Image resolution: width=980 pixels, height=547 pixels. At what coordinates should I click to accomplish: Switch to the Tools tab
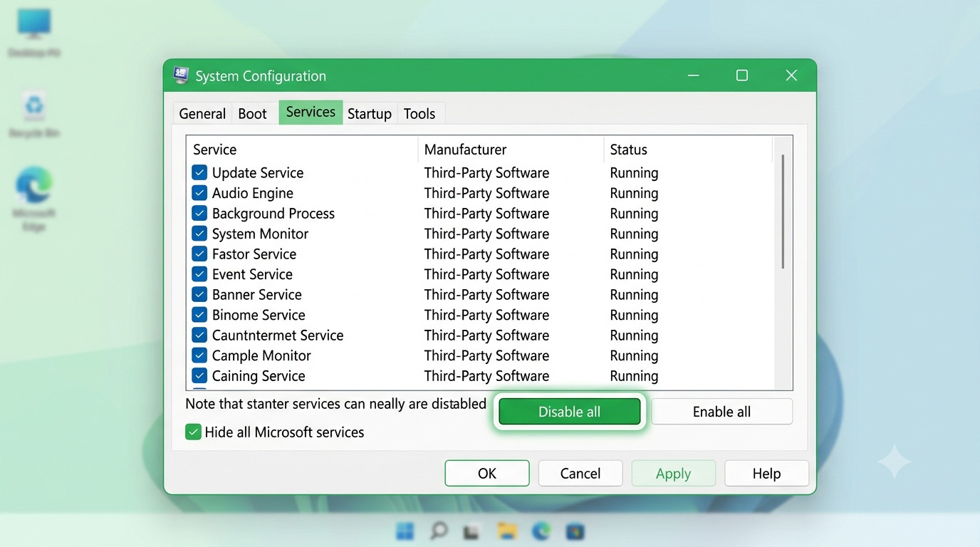(x=419, y=113)
